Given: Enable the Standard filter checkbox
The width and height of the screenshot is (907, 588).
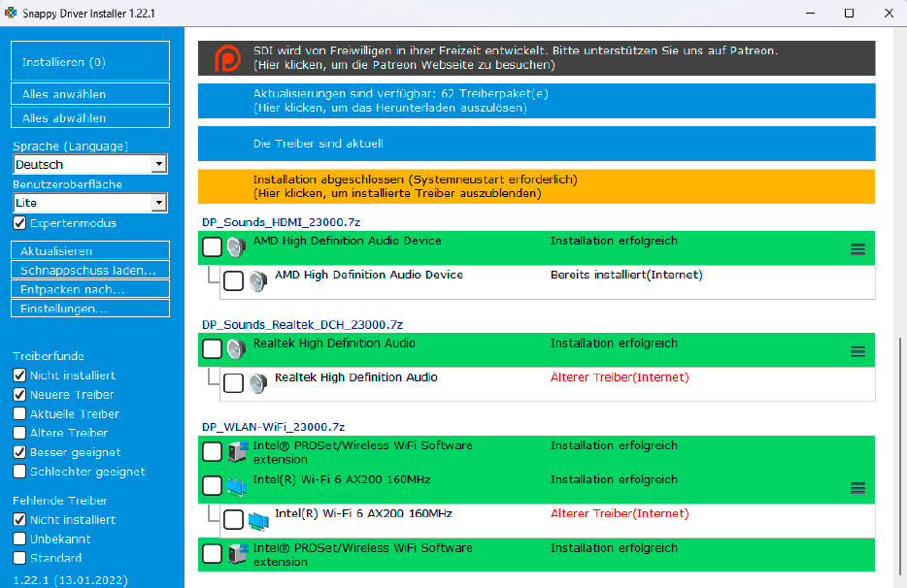Looking at the screenshot, I should (x=19, y=558).
